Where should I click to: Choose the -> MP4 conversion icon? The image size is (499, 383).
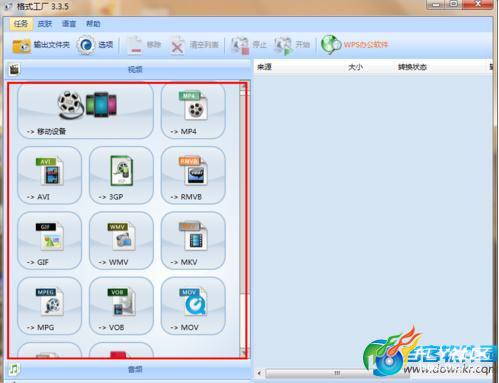pos(193,111)
